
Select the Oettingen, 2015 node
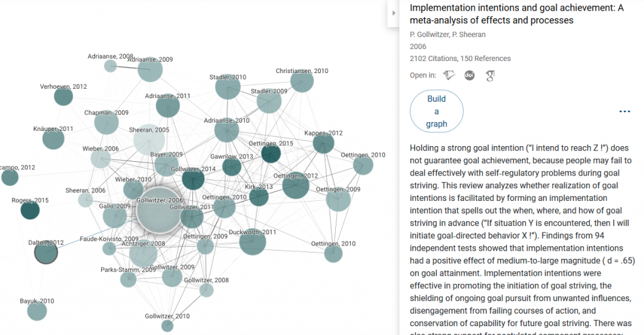[271, 154]
